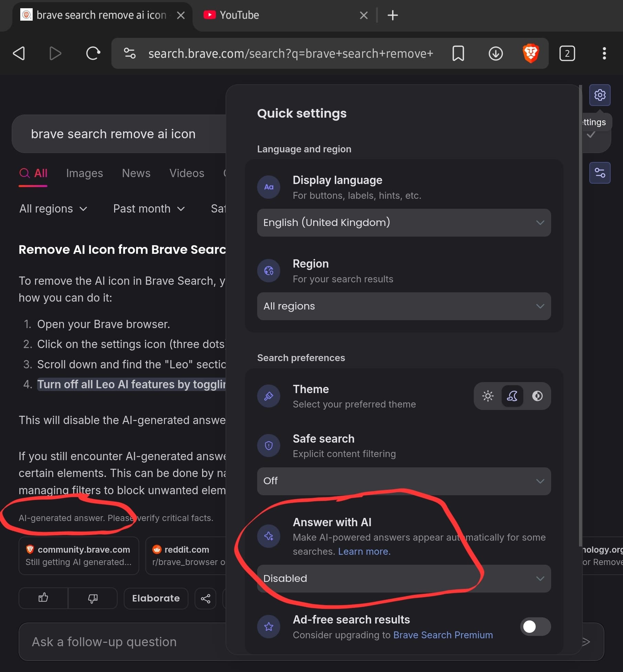Image resolution: width=623 pixels, height=672 pixels.
Task: Select the light theme sun option
Action: click(x=488, y=396)
